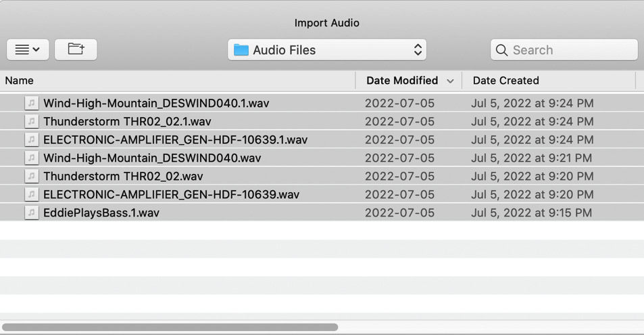Select the audio icon of Thunderstorm THR02_02.1.wav
Viewport: 644px width, 335px height.
point(32,121)
